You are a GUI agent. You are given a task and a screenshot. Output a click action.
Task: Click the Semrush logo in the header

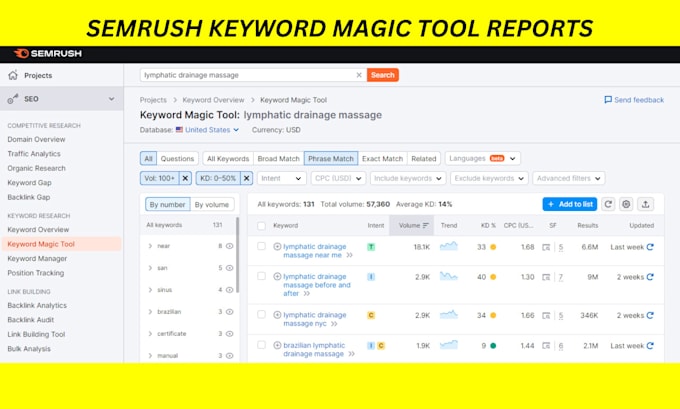click(x=48, y=53)
